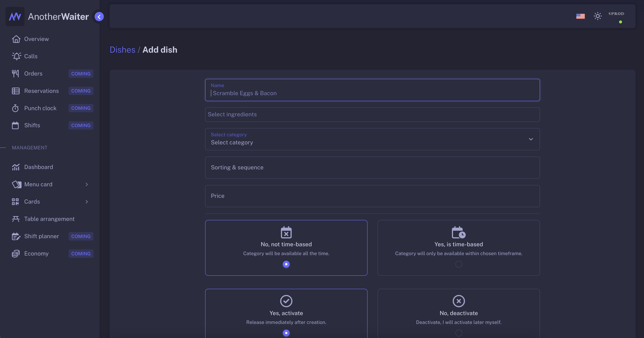This screenshot has width=644, height=338.
Task: Click the Calls bell icon
Action: [x=17, y=56]
